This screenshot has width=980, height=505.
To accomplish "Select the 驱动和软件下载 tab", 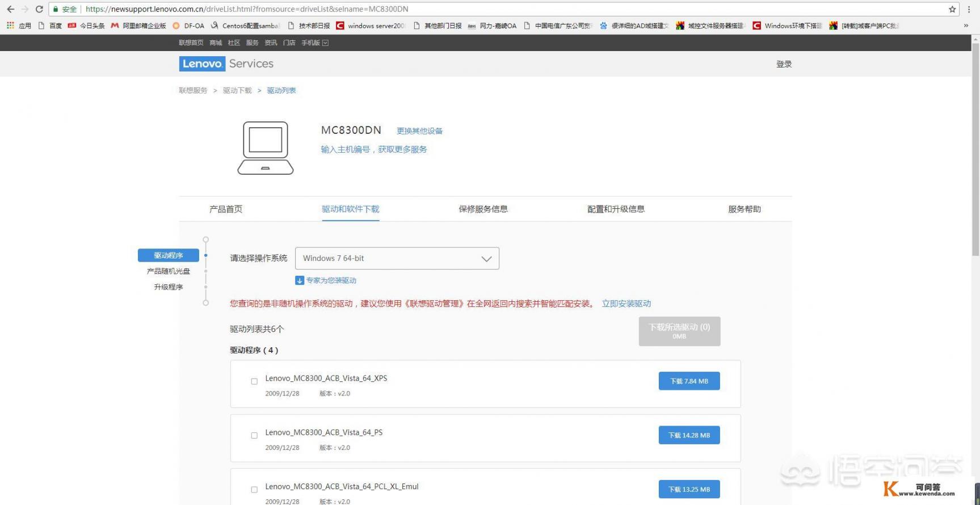I will pos(351,209).
